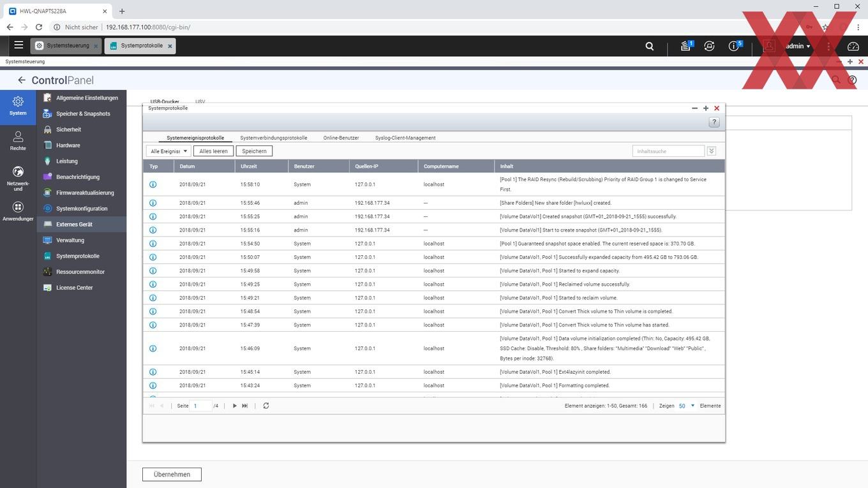
Task: Select log row 'Formatting completed'
Action: tap(434, 385)
